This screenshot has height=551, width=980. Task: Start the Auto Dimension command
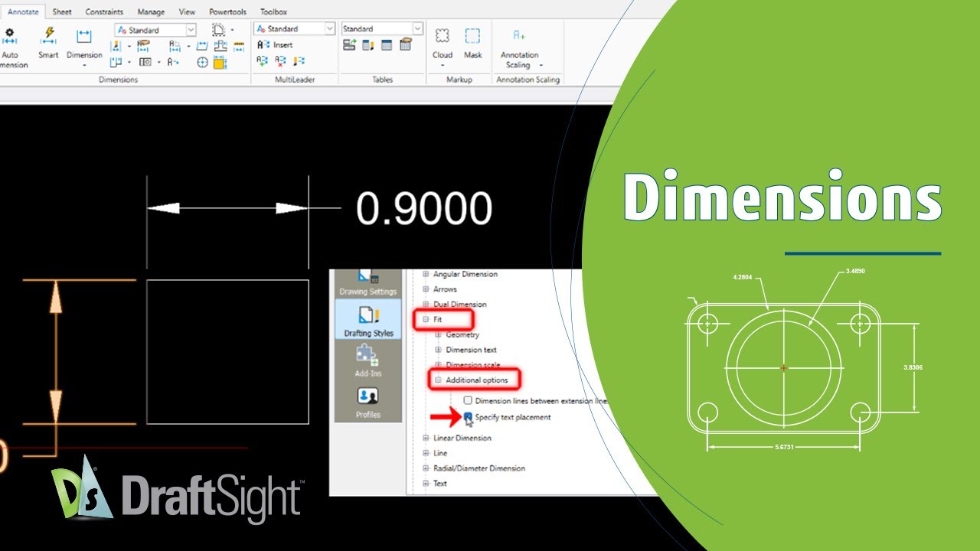coord(11,47)
